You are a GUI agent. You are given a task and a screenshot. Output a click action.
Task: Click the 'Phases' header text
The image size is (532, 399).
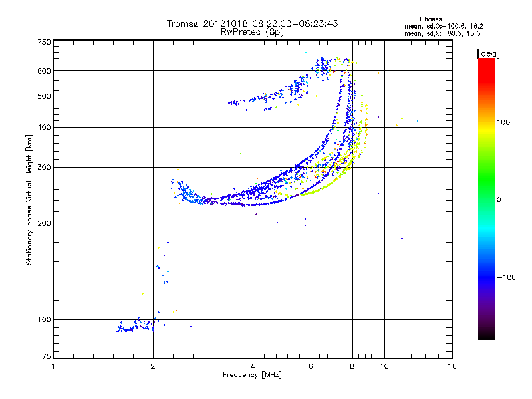(430, 19)
